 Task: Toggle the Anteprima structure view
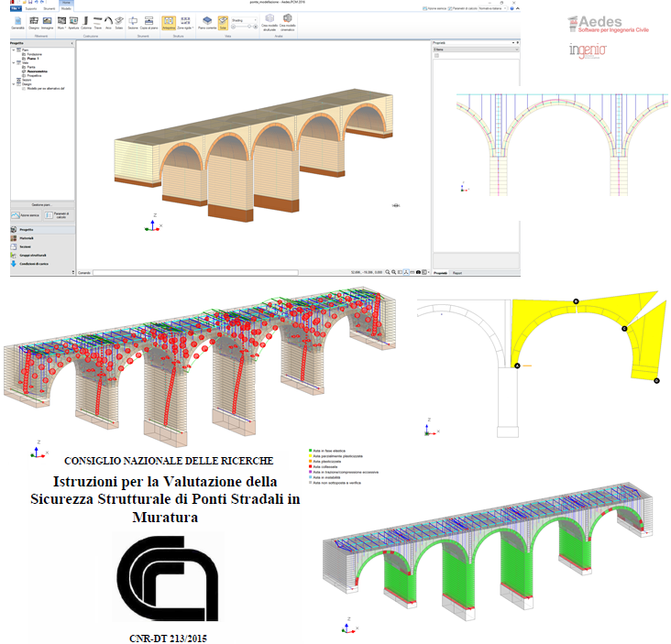click(169, 23)
